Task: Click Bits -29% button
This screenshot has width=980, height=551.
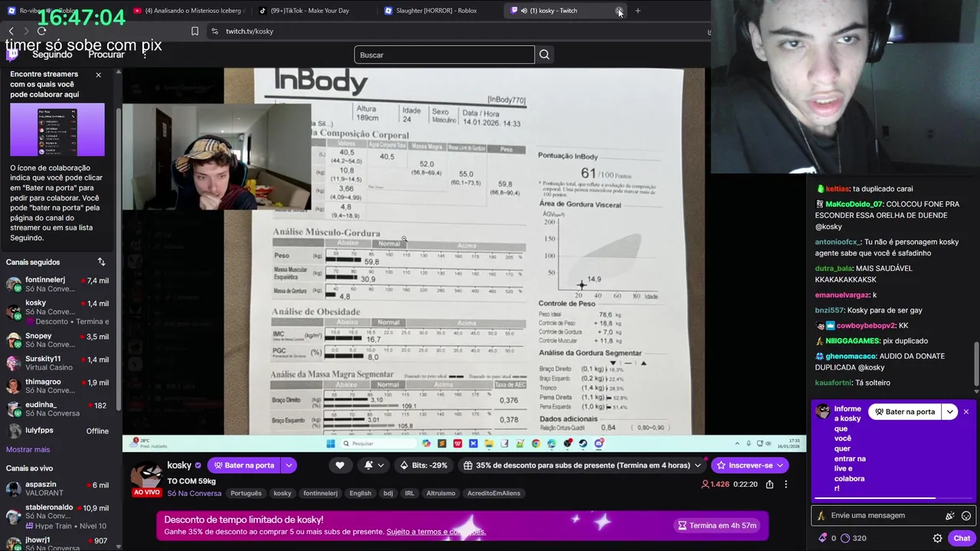Action: 424,465
